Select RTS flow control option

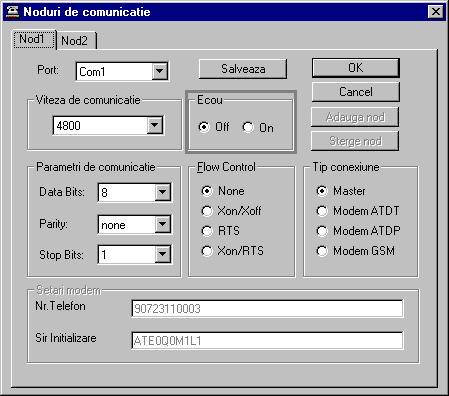(220, 231)
